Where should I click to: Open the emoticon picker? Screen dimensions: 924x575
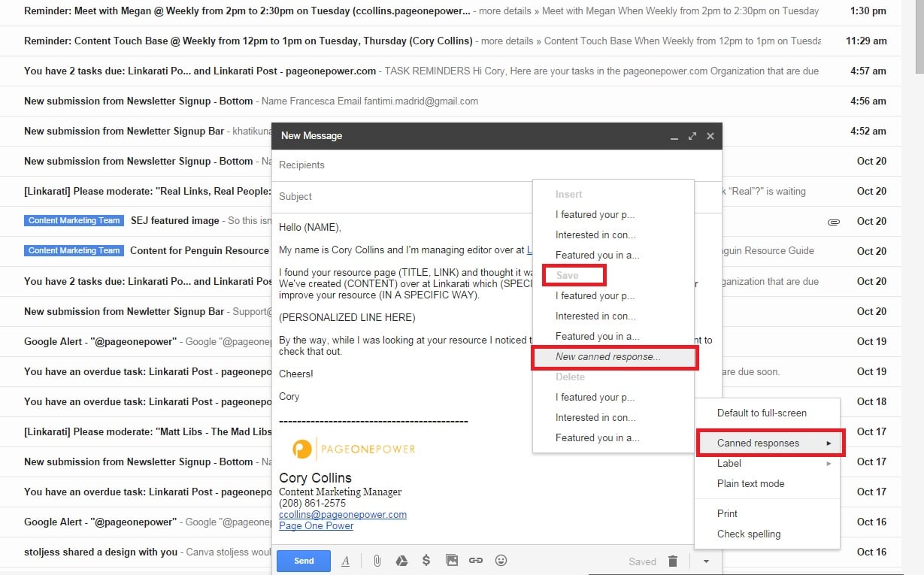[x=501, y=561]
